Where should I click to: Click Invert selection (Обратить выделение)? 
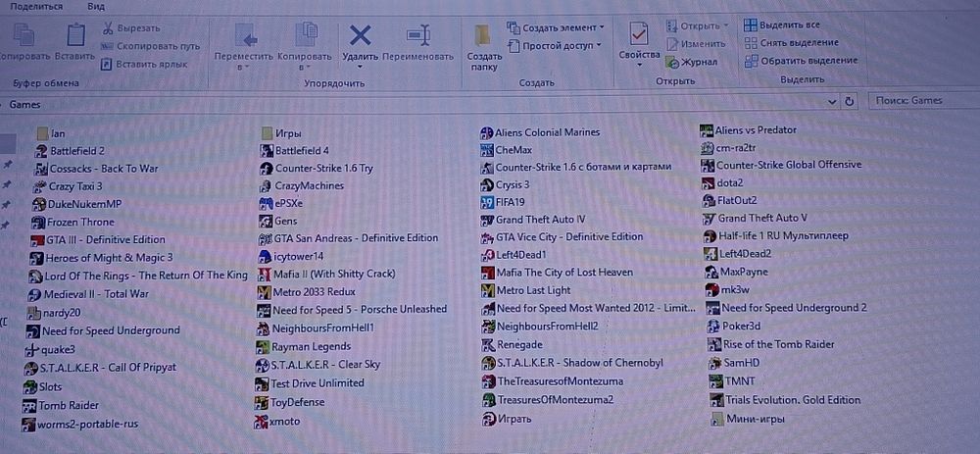pyautogui.click(x=801, y=61)
